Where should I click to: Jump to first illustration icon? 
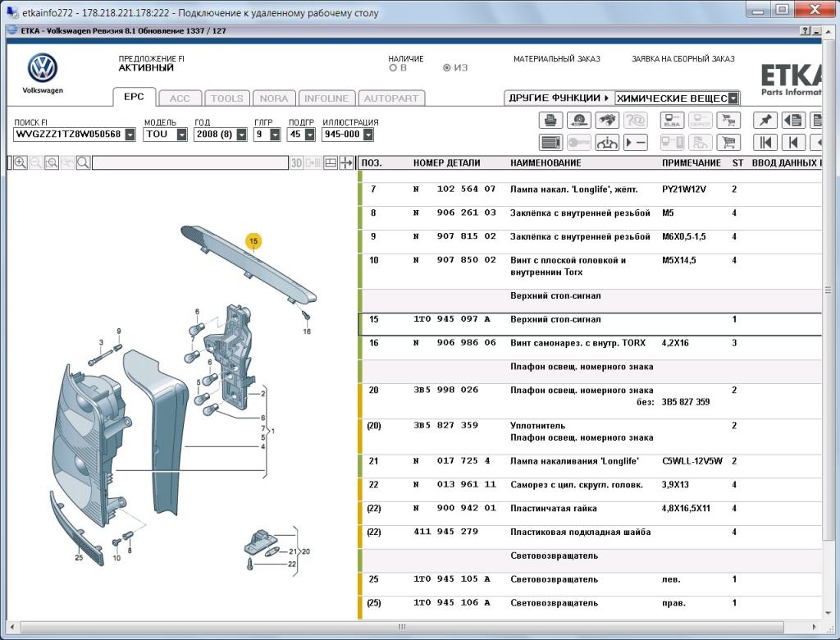765,143
